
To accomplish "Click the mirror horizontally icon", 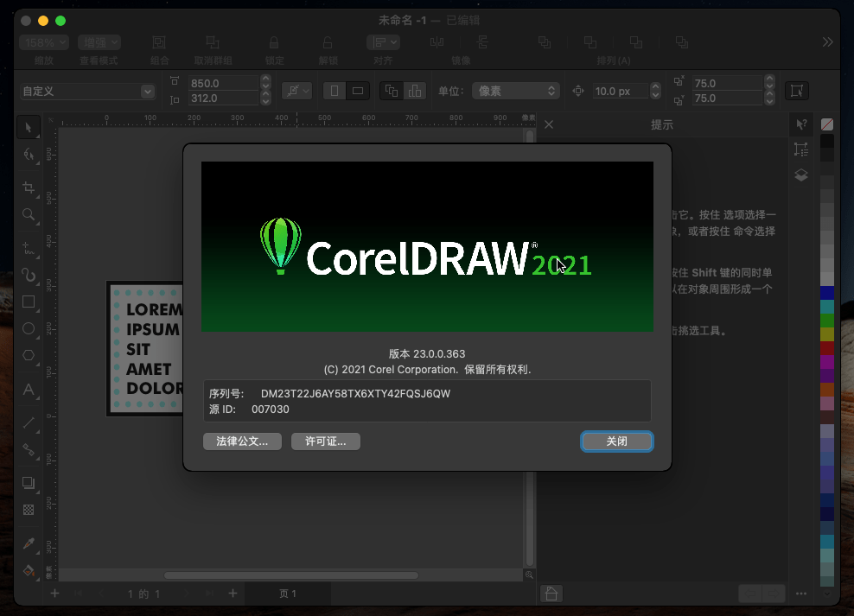I will tap(437, 42).
